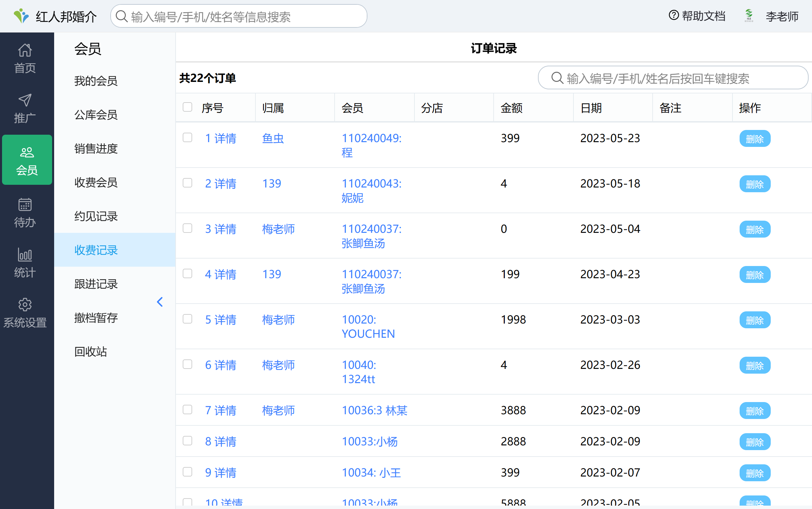Open member link 10034: 小王

coord(371,473)
